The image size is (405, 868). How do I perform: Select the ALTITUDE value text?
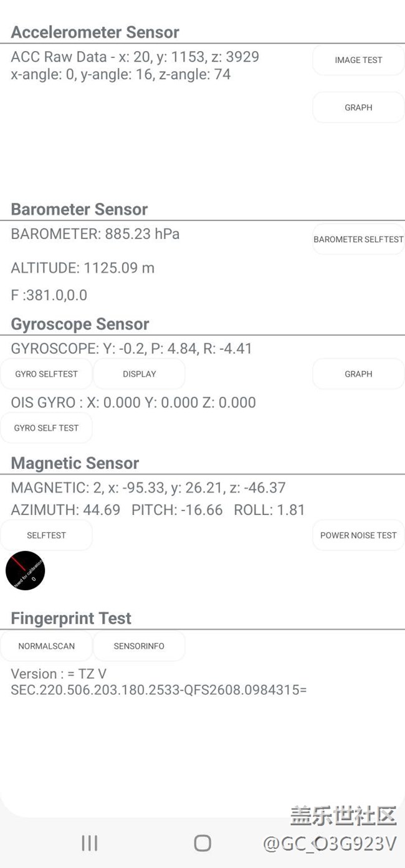click(x=83, y=268)
